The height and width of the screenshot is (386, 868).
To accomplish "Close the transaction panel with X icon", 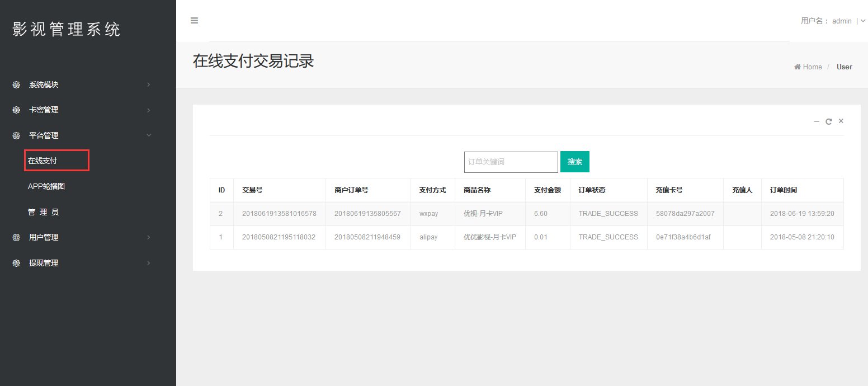I will point(841,121).
